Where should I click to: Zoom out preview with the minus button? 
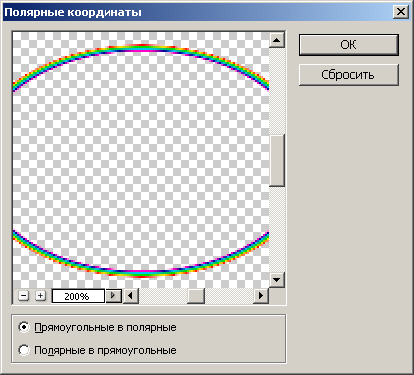23,296
